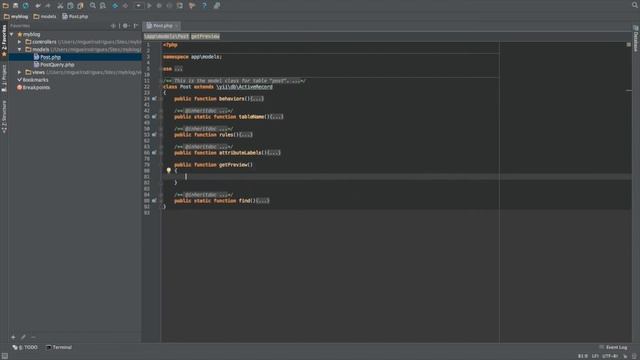Click the tool windows toggle icon bottom-left

click(x=4, y=356)
